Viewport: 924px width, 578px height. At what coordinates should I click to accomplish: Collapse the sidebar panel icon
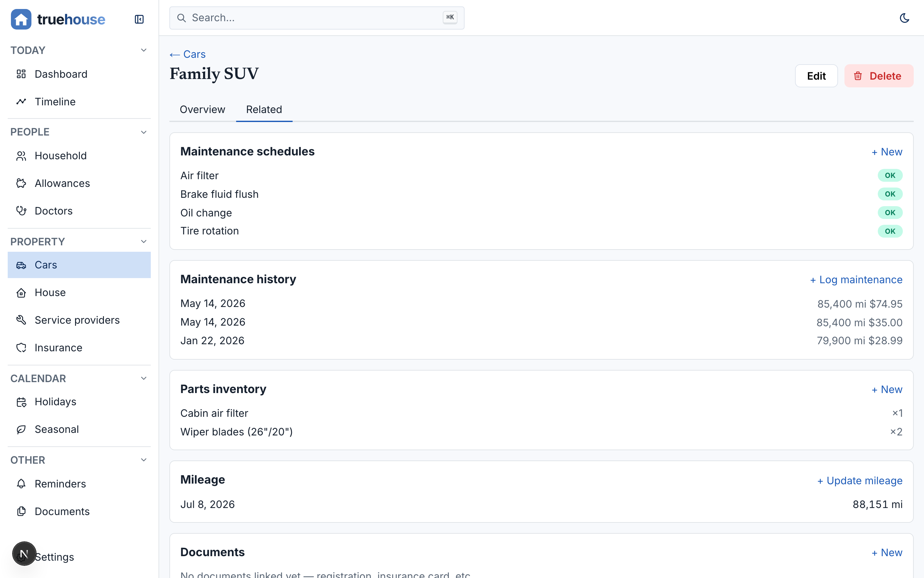point(139,19)
